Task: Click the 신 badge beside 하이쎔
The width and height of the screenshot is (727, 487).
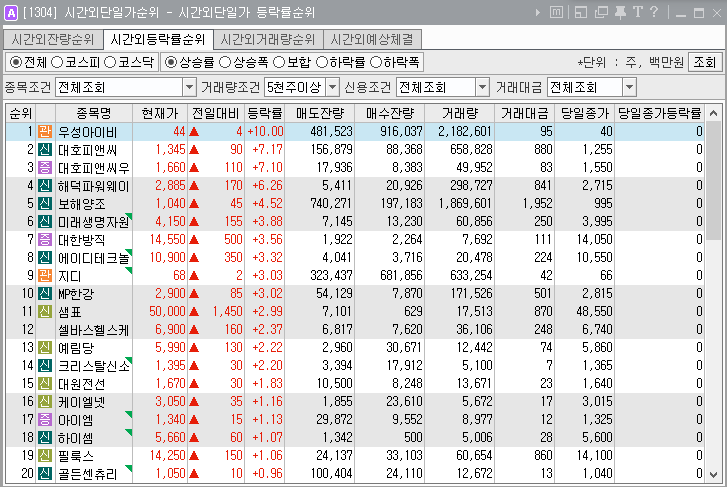Action: coord(45,437)
